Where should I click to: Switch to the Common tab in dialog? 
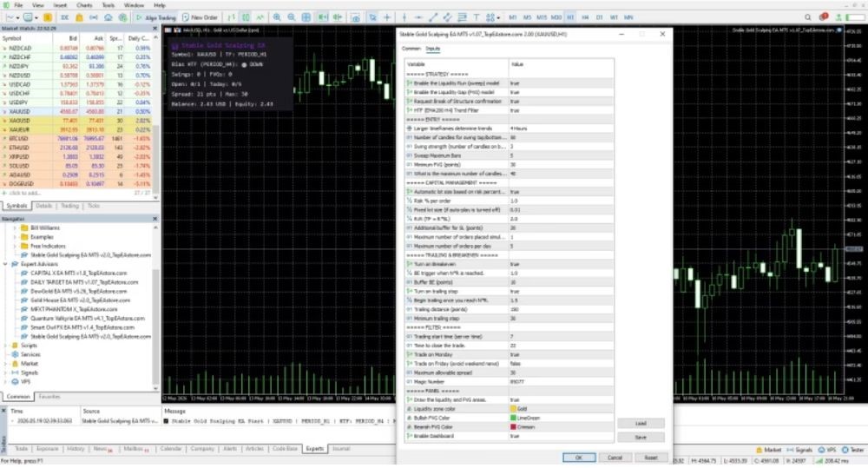click(x=411, y=49)
